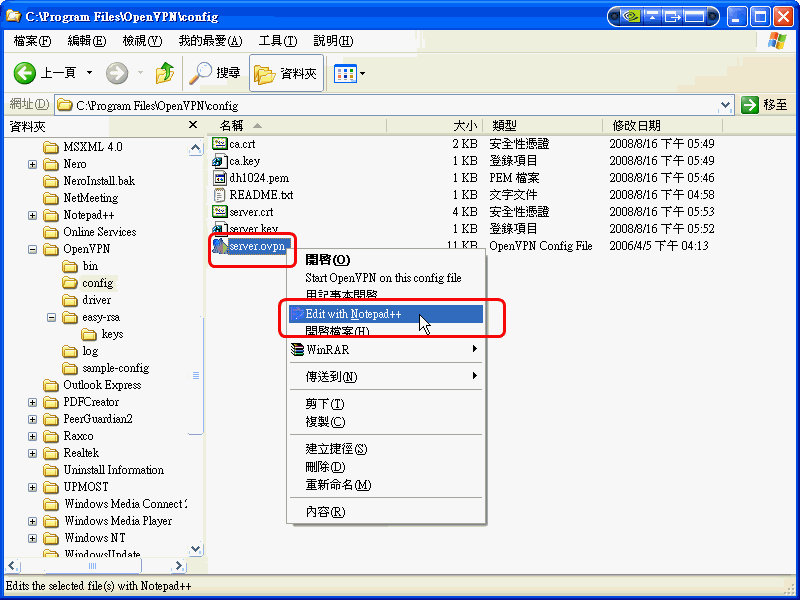Select the ca.crt certificate file icon
Screen dimensions: 800x600
(x=219, y=144)
